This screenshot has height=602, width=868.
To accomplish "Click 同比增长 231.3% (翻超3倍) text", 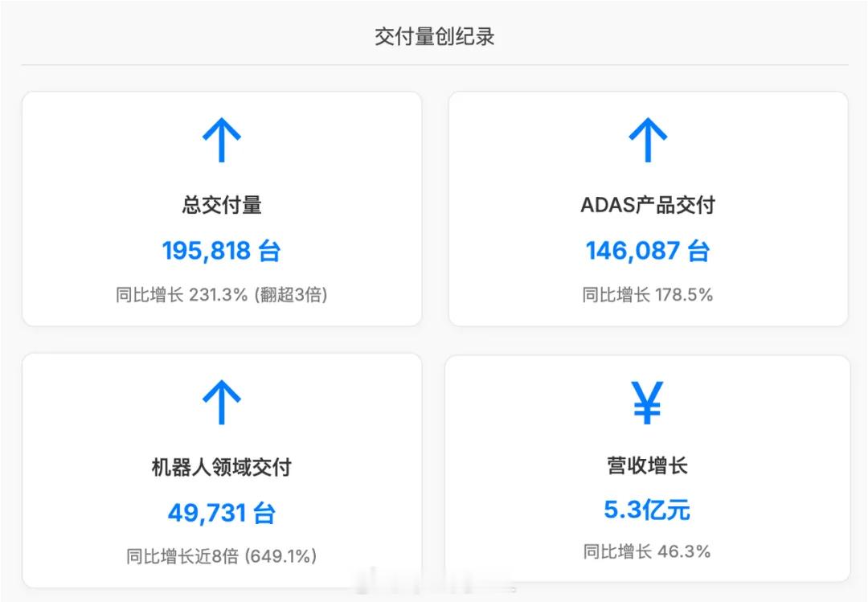I will tap(222, 295).
